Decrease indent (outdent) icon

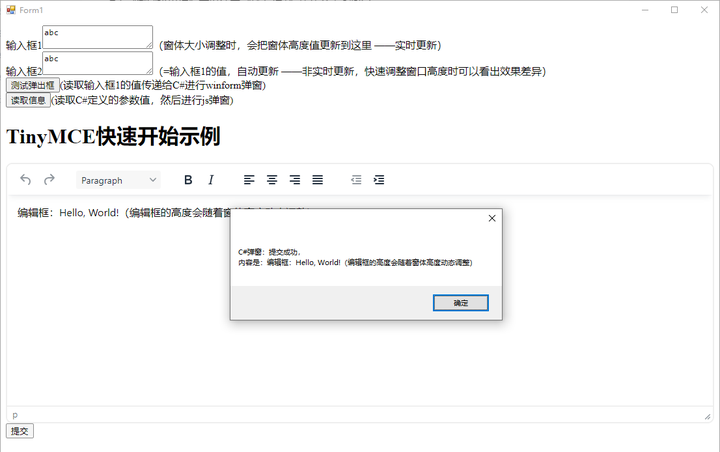tap(356, 180)
